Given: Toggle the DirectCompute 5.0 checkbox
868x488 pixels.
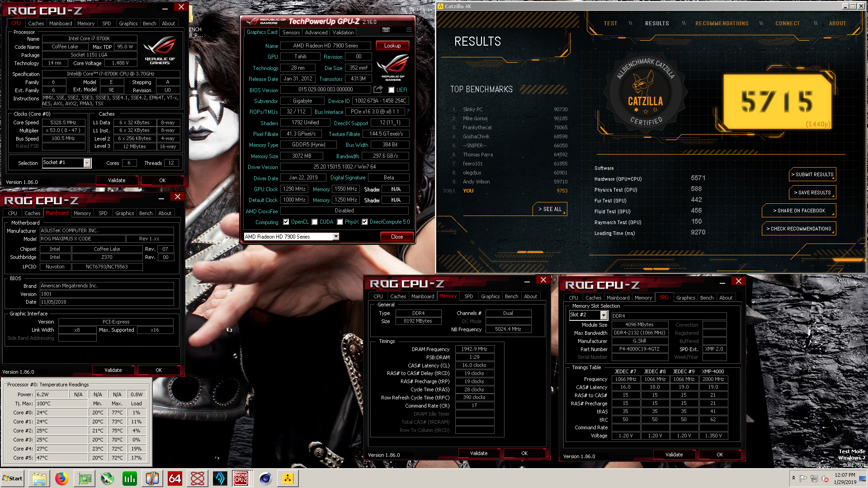Looking at the screenshot, I should [x=364, y=222].
